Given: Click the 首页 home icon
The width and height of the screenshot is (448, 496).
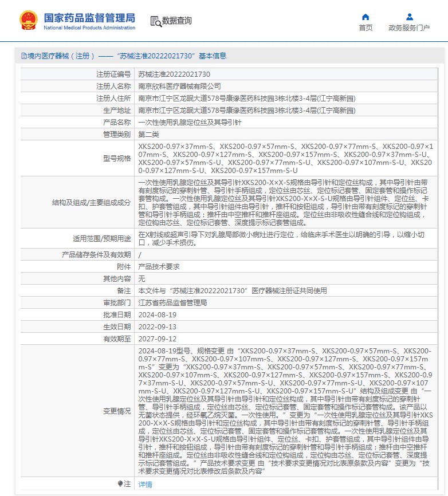Looking at the screenshot, I should point(366,17).
